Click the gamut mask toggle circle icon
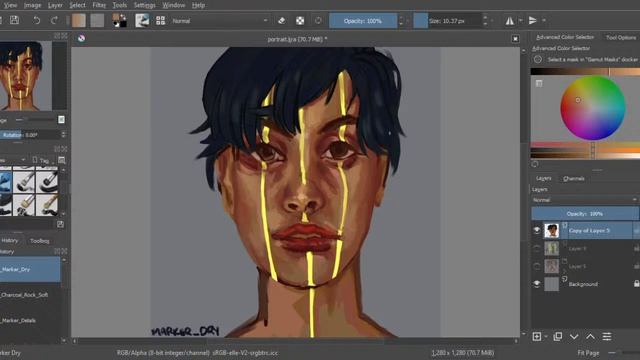This screenshot has height=360, width=640. 538,59
